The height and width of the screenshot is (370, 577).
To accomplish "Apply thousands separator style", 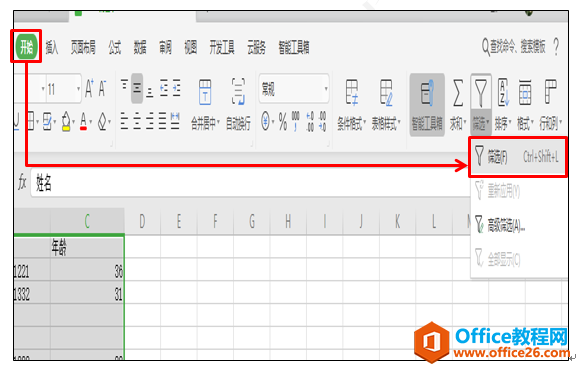I will pyautogui.click(x=295, y=121).
